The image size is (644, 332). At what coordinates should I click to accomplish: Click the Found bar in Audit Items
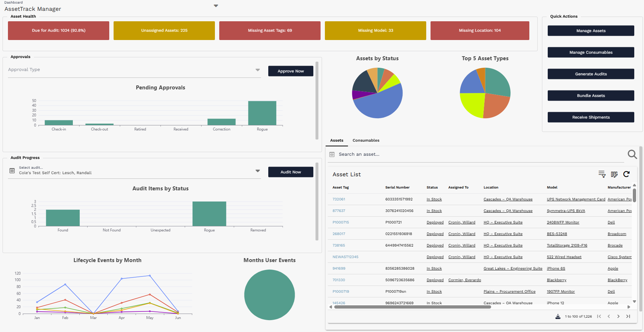point(63,218)
